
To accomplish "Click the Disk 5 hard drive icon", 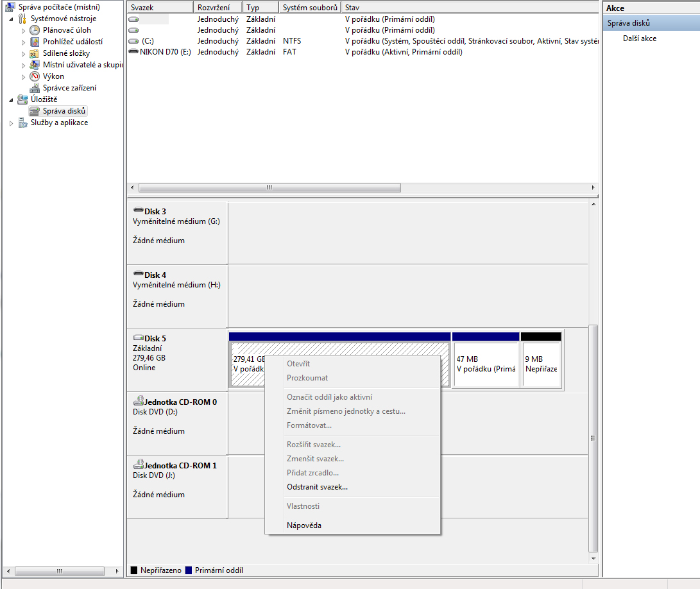I will pyautogui.click(x=139, y=337).
